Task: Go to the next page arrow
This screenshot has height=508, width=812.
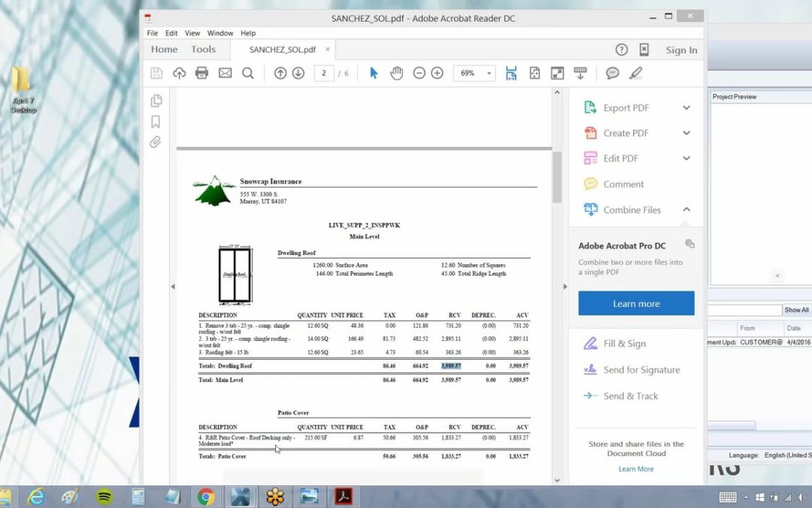Action: (298, 73)
